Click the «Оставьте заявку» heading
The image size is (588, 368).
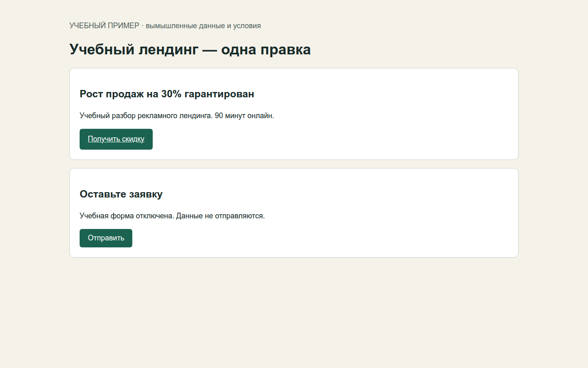121,194
